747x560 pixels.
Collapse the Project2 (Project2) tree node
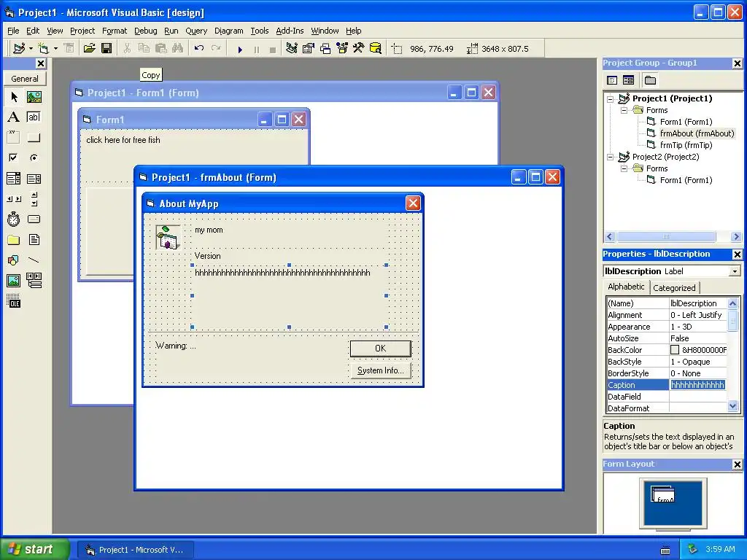611,157
